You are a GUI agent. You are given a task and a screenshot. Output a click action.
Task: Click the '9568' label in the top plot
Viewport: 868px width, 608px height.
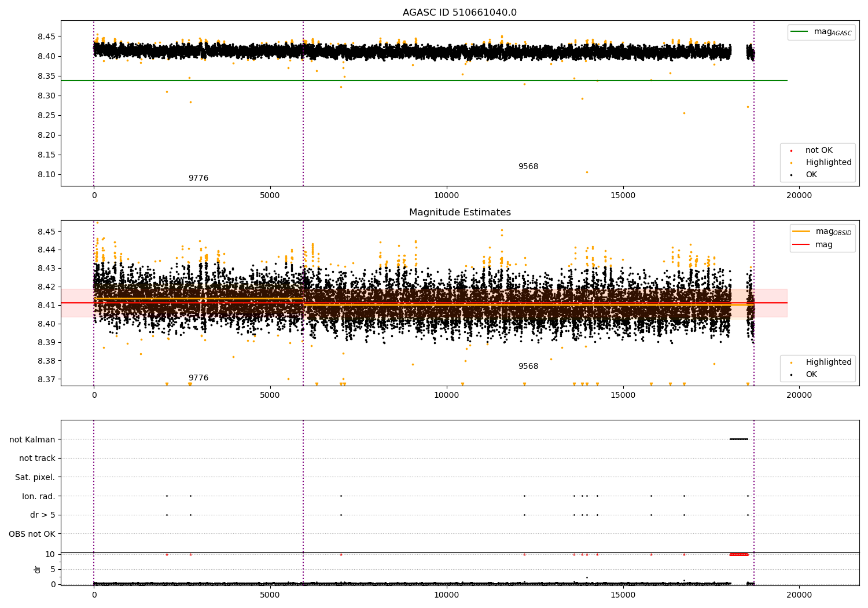click(x=528, y=167)
